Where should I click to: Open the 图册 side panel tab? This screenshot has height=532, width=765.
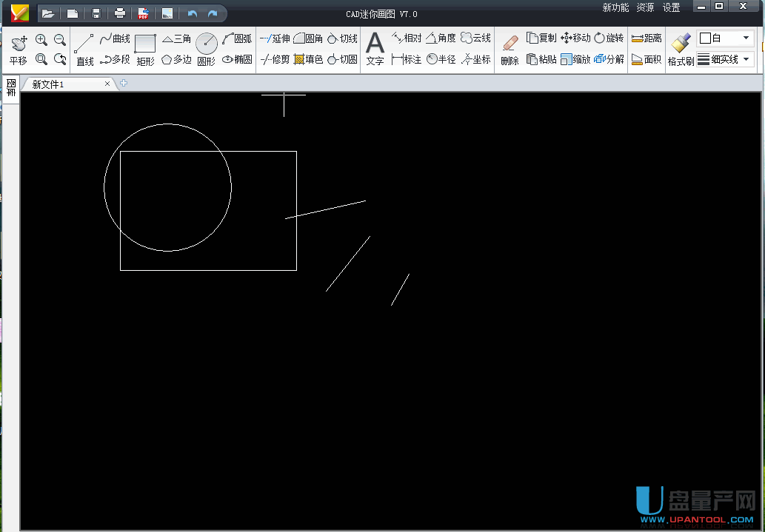tap(11, 89)
